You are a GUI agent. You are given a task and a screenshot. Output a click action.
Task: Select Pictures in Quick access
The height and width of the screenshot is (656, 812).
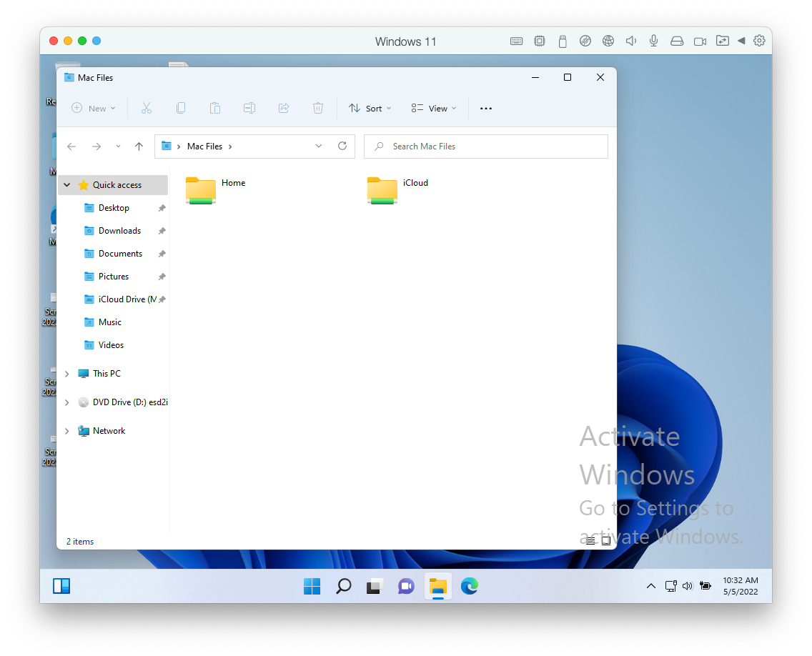coord(113,276)
